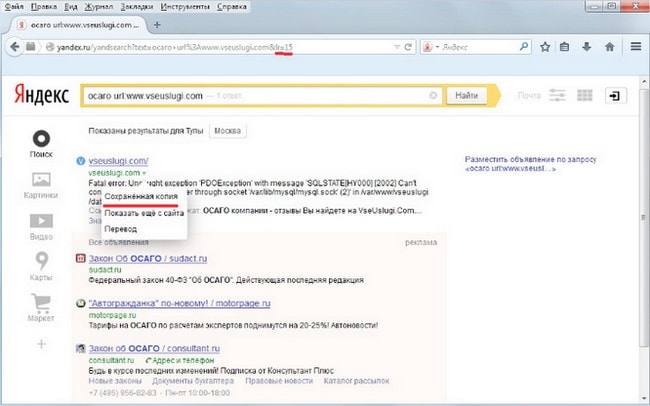Open Закон об ОСАГО / consultant.ru link
Viewport: 650px width, 406px height.
click(154, 348)
